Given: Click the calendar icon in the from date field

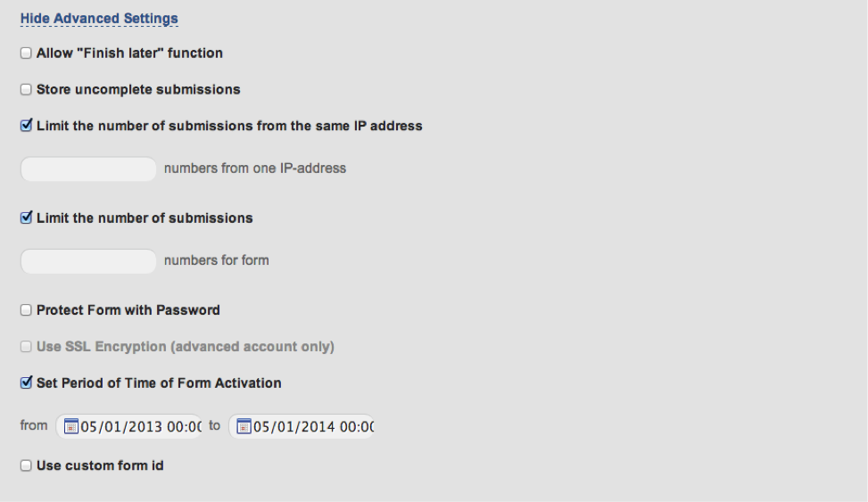Looking at the screenshot, I should 72,426.
